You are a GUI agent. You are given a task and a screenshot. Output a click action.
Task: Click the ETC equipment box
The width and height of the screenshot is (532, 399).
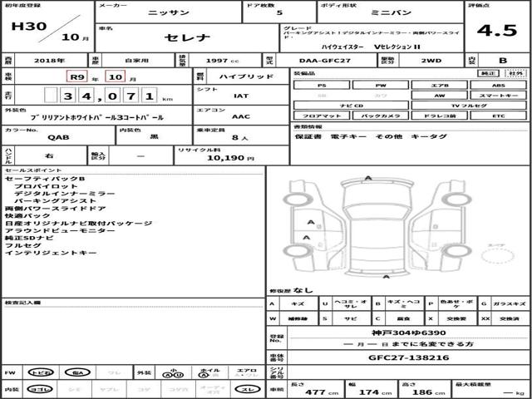(x=496, y=117)
